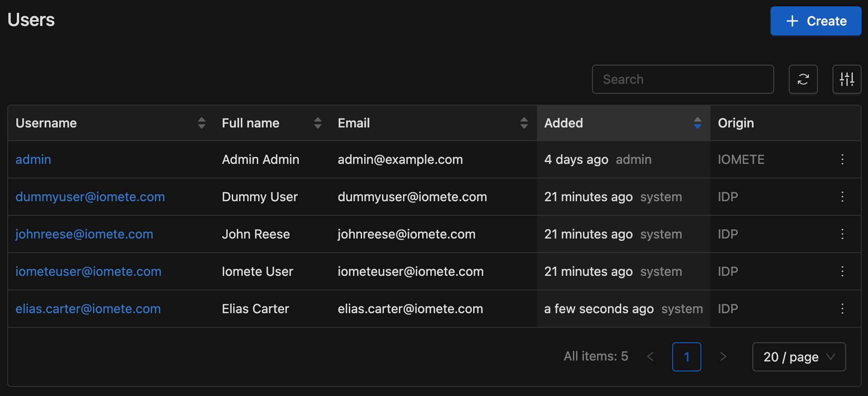Open actions menu for Iomete User row

click(x=842, y=271)
